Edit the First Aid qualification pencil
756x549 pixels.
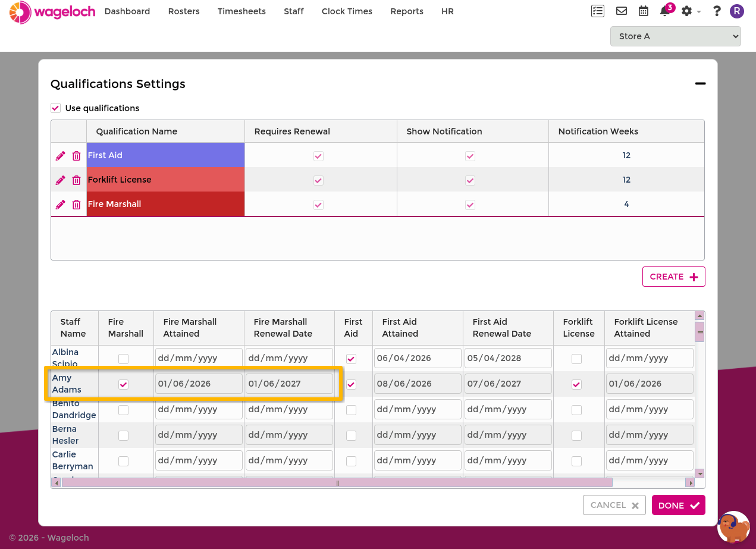pos(60,156)
